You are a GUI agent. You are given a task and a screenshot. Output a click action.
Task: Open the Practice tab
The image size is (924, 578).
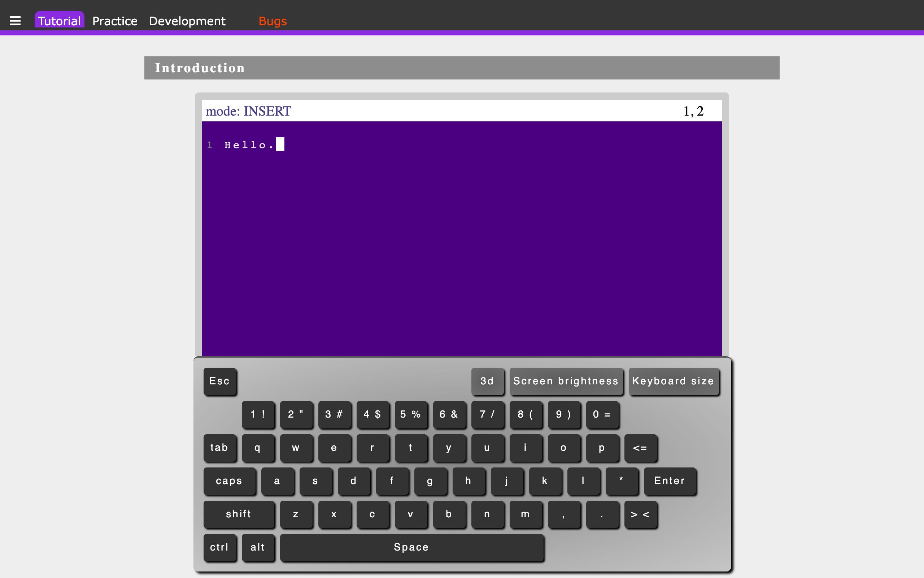click(115, 21)
